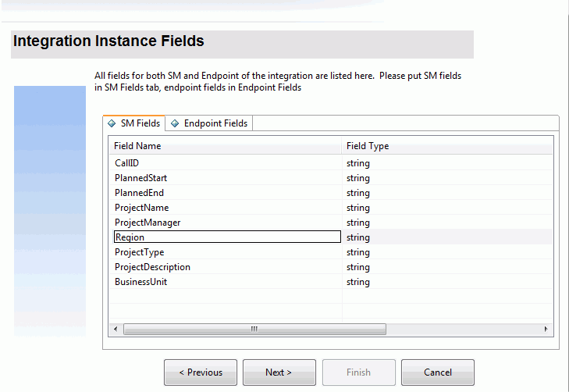Image resolution: width=569 pixels, height=392 pixels.
Task: Click the BusinessUnit field type cell
Action: click(358, 282)
